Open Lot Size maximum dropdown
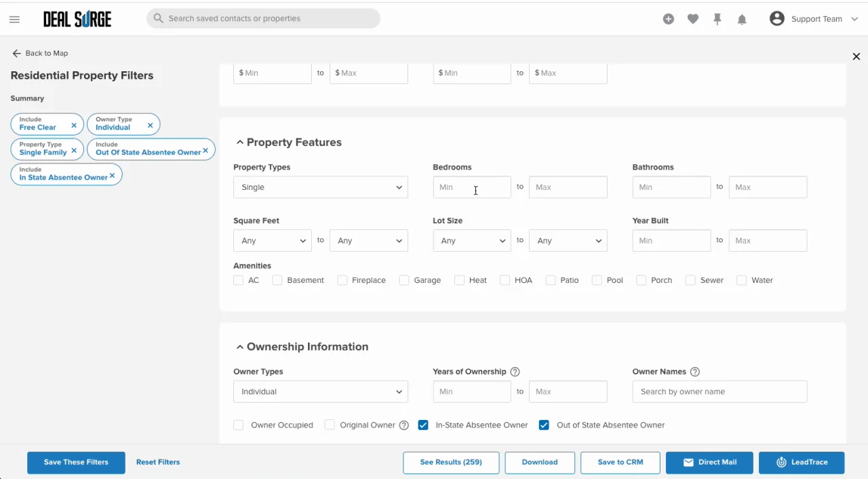The width and height of the screenshot is (868, 479). pos(568,241)
